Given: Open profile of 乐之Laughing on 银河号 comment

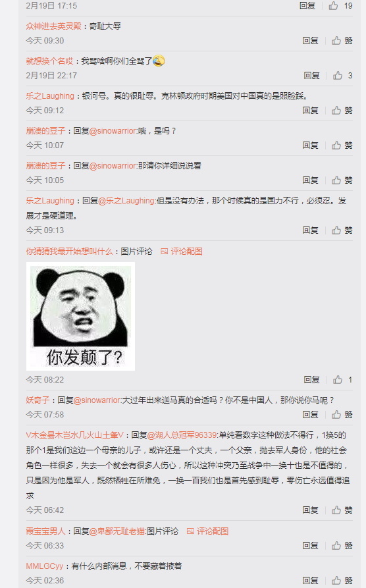Looking at the screenshot, I should (50, 96).
